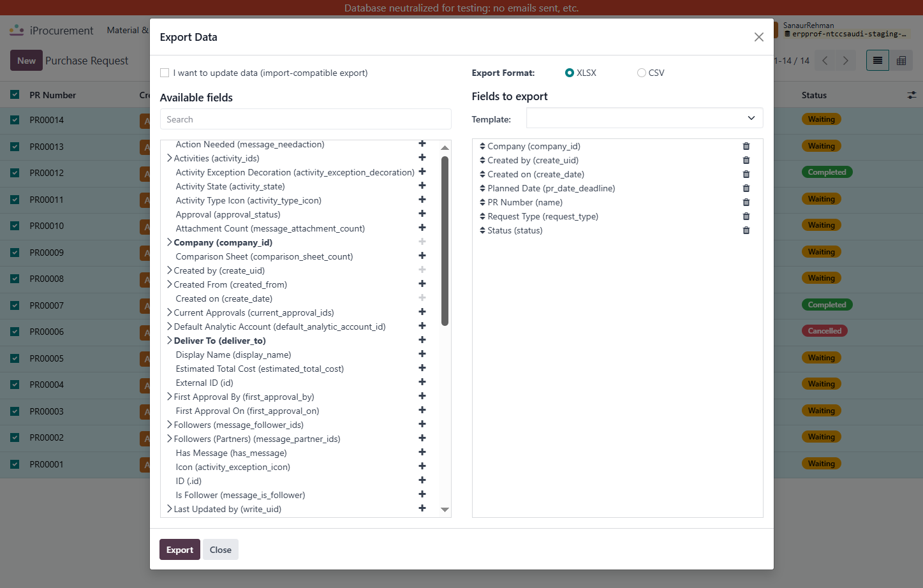Remove Created by (create_uid) using trash icon
This screenshot has height=588, width=923.
(x=746, y=160)
